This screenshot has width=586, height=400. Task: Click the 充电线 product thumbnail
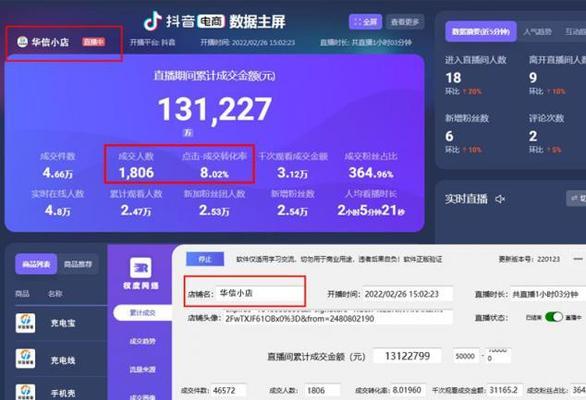(x=25, y=359)
